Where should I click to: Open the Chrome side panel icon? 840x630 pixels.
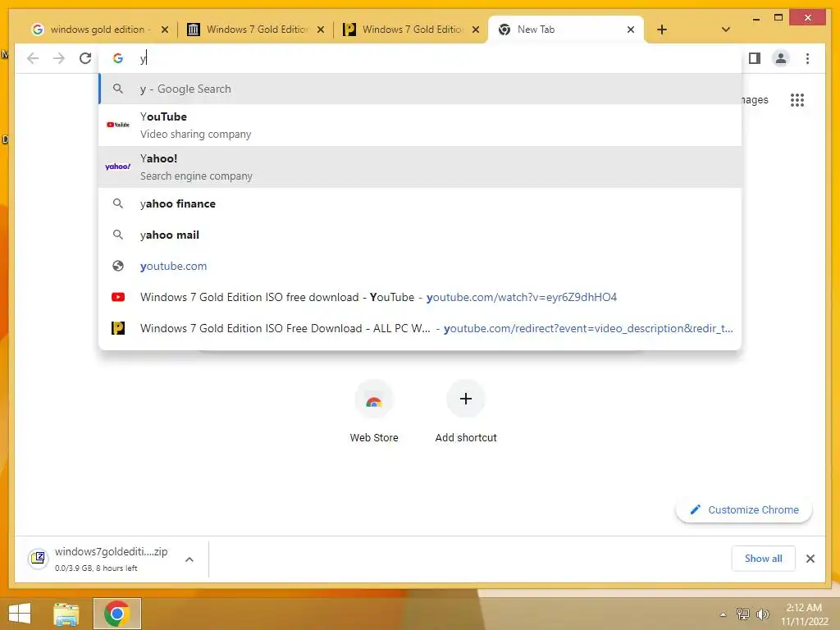tap(755, 58)
